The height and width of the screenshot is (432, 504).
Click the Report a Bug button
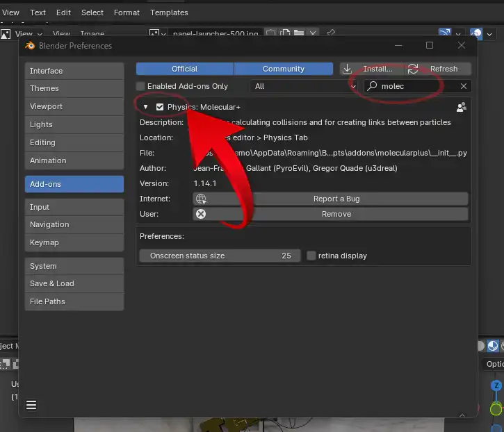330,199
